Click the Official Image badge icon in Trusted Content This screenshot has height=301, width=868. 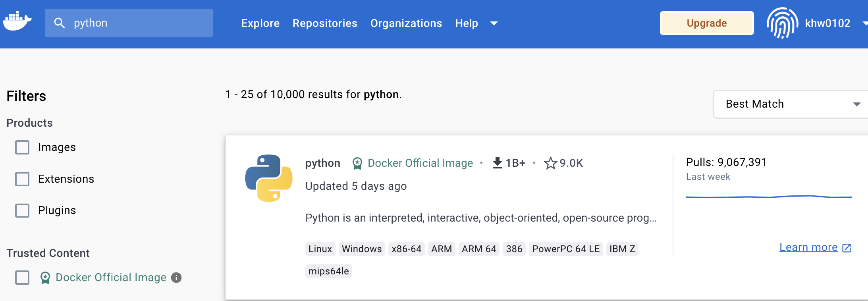click(45, 278)
